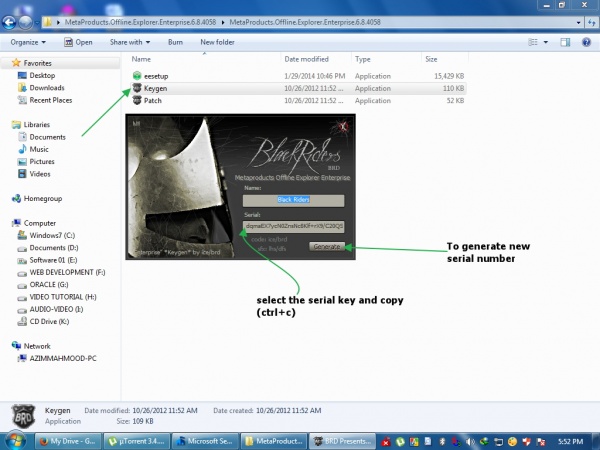Select the Patch file icon
Viewport: 600px width, 450px height.
point(137,101)
